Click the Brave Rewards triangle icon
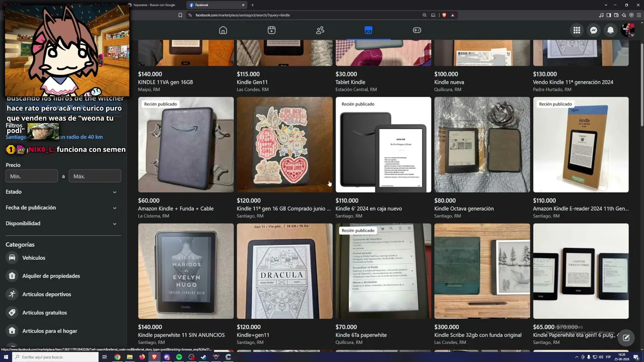The height and width of the screenshot is (362, 644). coord(452,15)
